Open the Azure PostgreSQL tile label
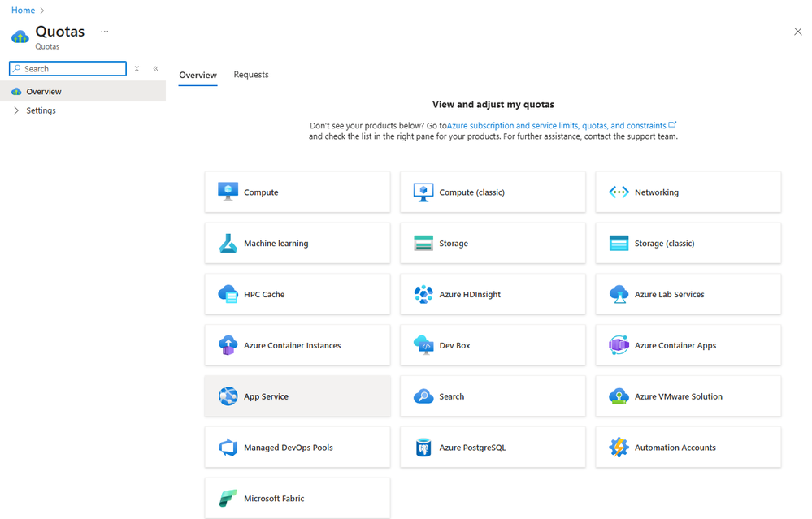Viewport: 812px width, 519px height. pyautogui.click(x=472, y=448)
